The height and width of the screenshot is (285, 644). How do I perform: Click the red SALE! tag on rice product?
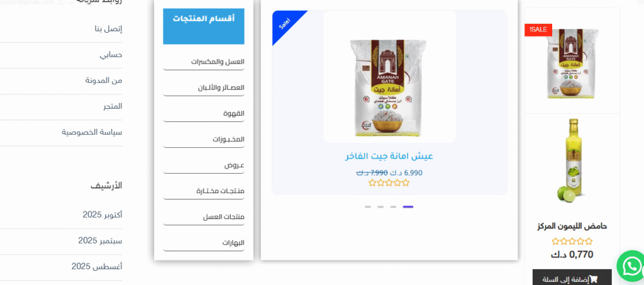538,30
